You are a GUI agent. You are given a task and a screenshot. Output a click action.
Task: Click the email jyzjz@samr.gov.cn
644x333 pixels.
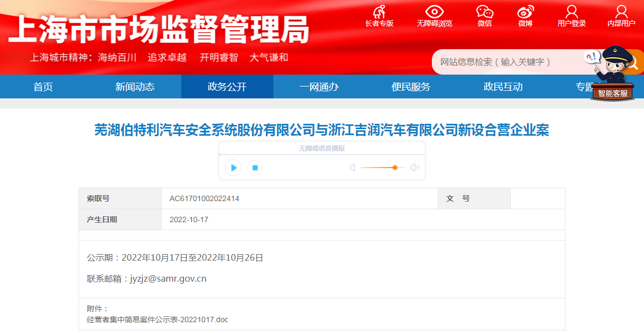(x=168, y=279)
